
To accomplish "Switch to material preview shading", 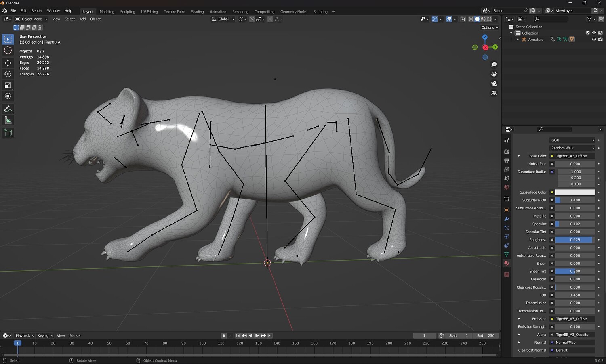I will tap(483, 19).
